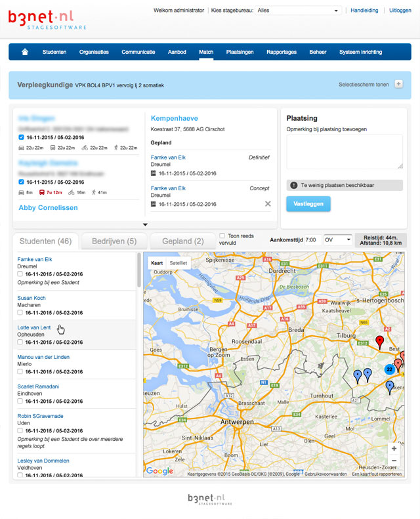Click the calendar icon in Definitief placement row
This screenshot has height=519, width=420.
(x=154, y=173)
